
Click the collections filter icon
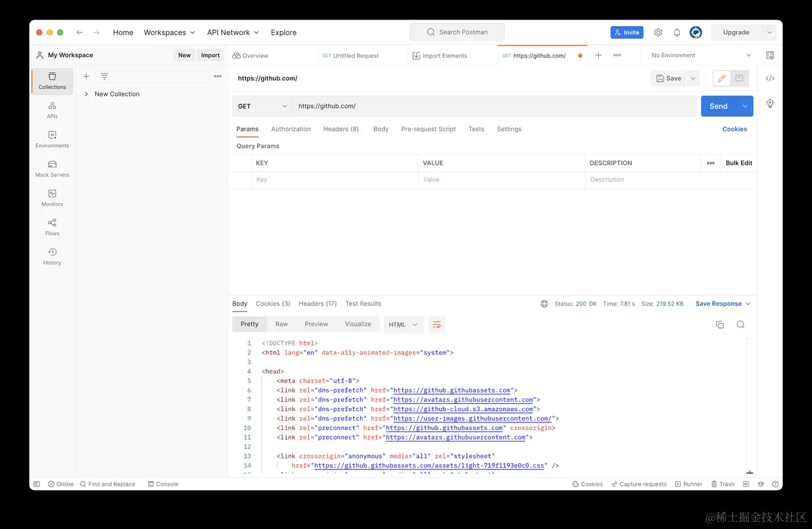point(105,76)
